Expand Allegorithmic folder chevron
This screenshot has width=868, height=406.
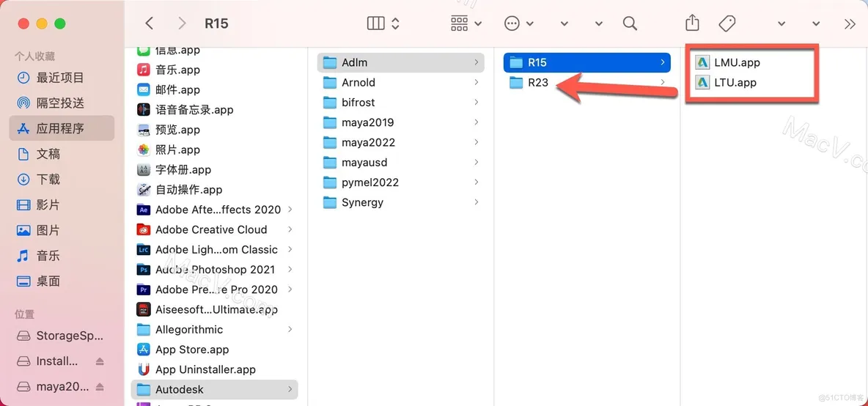[290, 330]
